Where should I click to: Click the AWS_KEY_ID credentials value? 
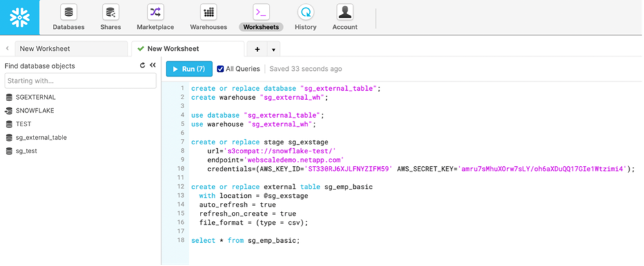point(349,169)
